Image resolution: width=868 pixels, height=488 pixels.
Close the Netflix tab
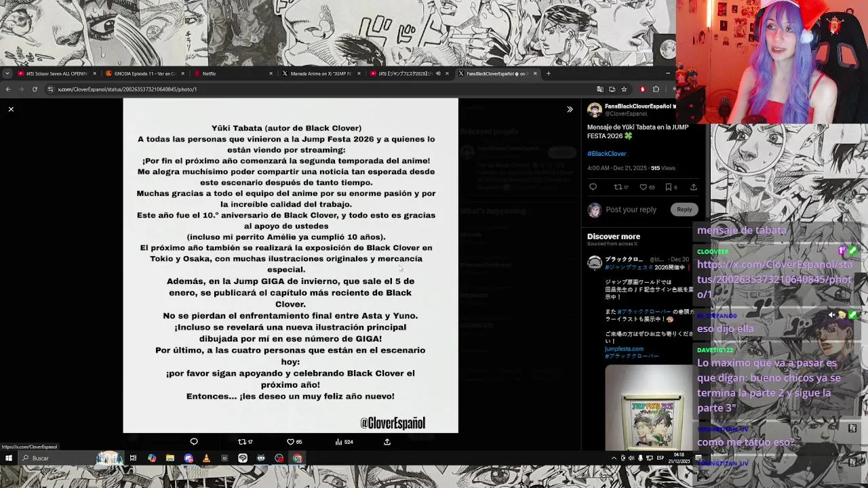[271, 73]
